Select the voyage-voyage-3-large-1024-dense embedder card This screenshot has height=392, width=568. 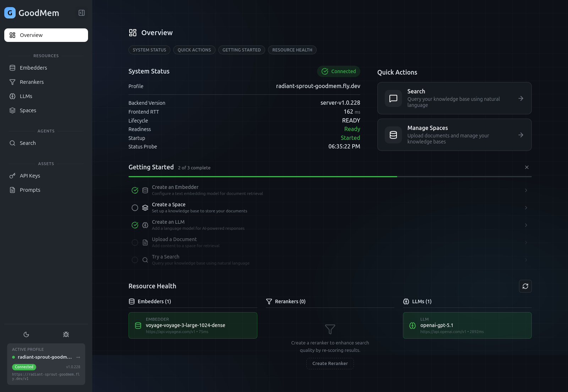193,325
